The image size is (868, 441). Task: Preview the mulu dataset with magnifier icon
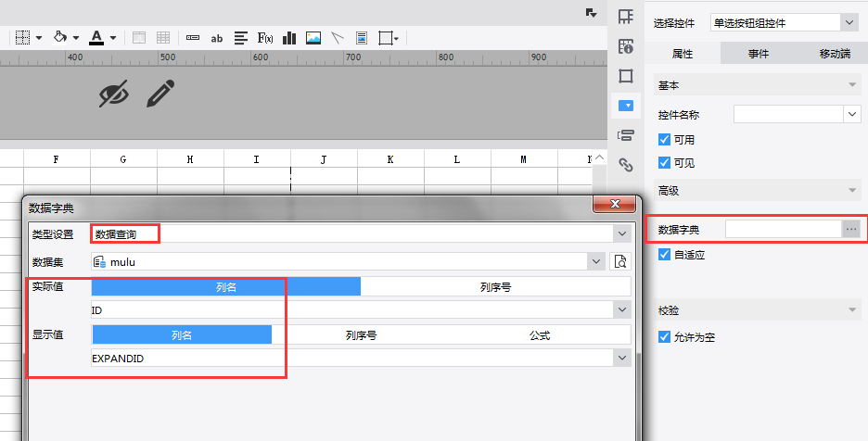[x=620, y=261]
